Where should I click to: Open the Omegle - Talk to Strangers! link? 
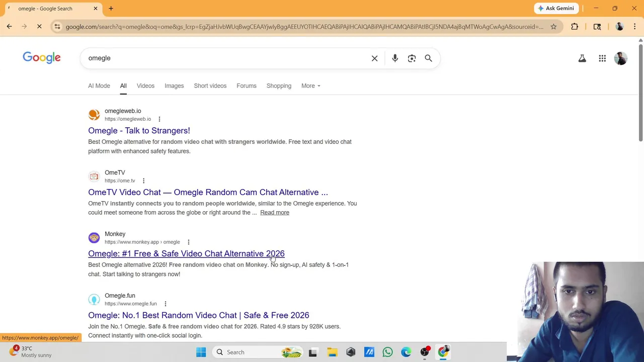tap(139, 131)
